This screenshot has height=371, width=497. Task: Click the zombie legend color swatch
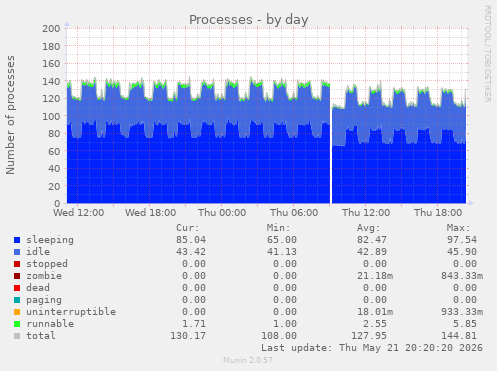(17, 276)
